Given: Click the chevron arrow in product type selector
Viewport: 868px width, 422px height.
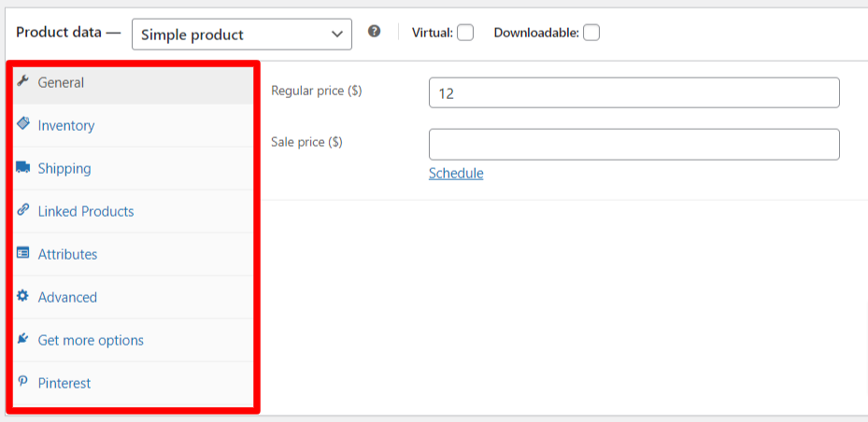Looking at the screenshot, I should pyautogui.click(x=337, y=35).
